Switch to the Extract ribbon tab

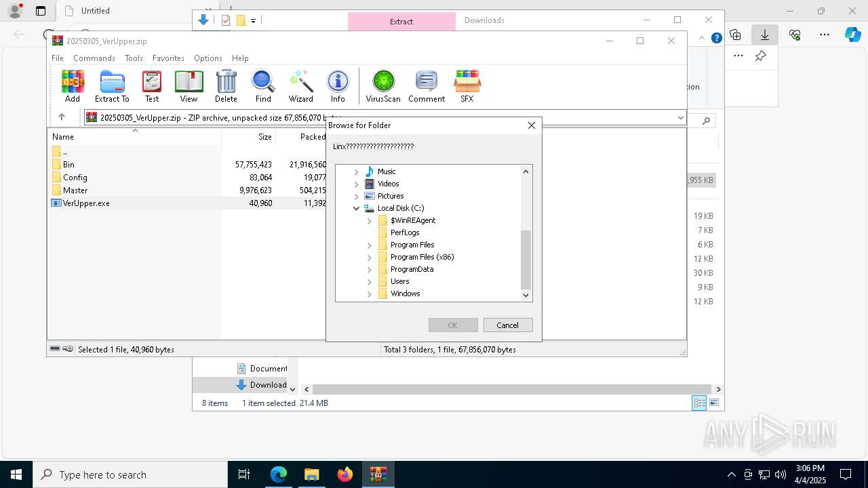click(401, 21)
